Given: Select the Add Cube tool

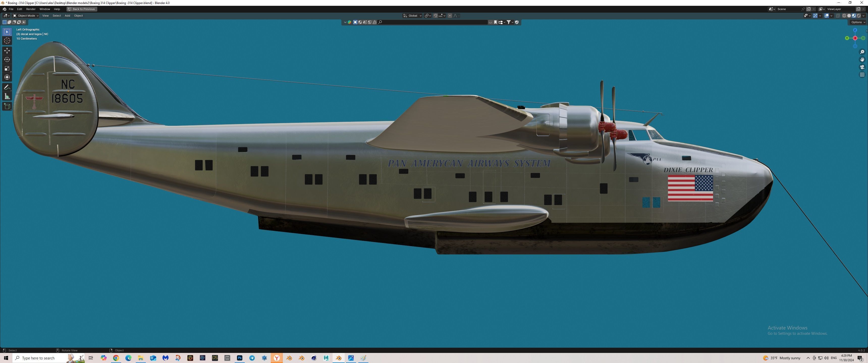Looking at the screenshot, I should (7, 106).
